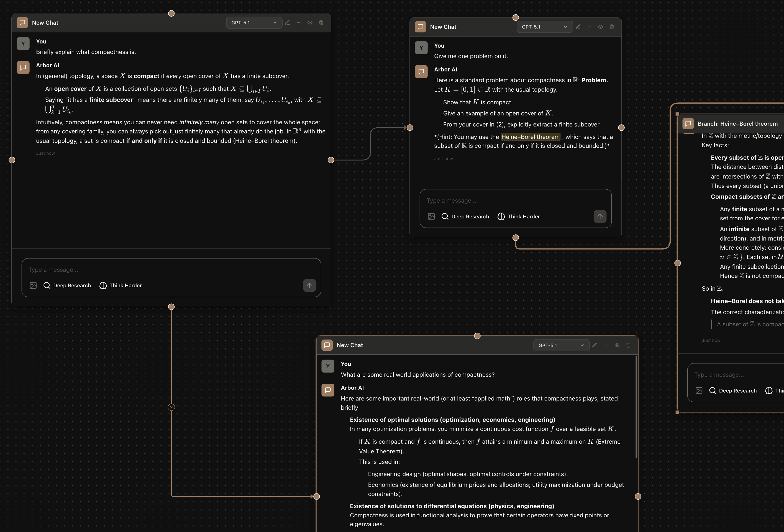This screenshot has width=784, height=532.
Task: Click scrollbar in real world applications chat
Action: click(636, 407)
